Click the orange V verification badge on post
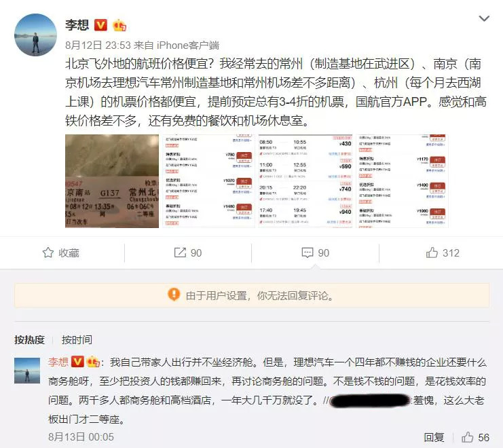Screen dimensions: 503x448 (x=100, y=24)
